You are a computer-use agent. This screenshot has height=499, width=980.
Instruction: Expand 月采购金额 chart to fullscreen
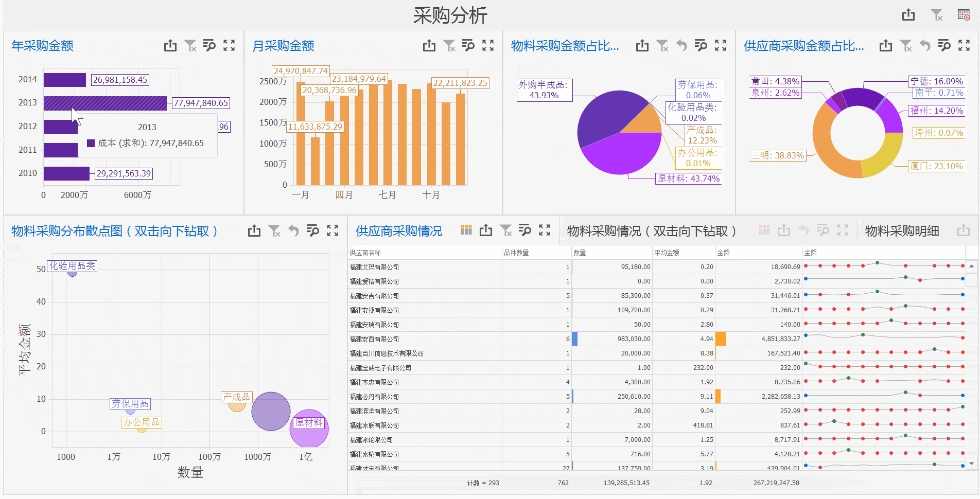(487, 45)
